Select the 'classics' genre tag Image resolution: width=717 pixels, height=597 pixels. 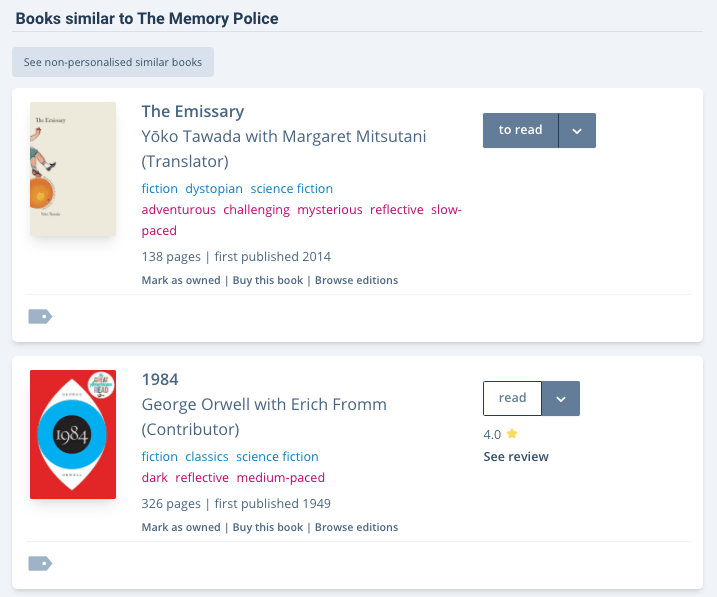click(207, 457)
